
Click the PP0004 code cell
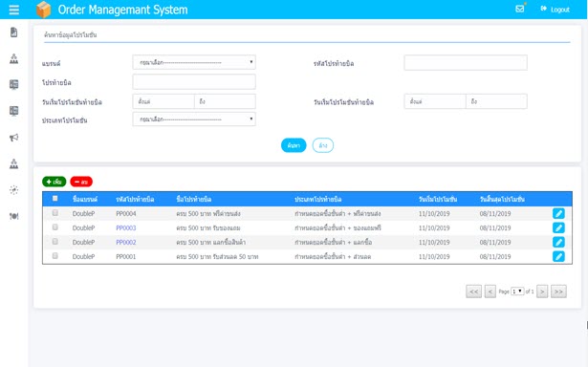(x=126, y=214)
